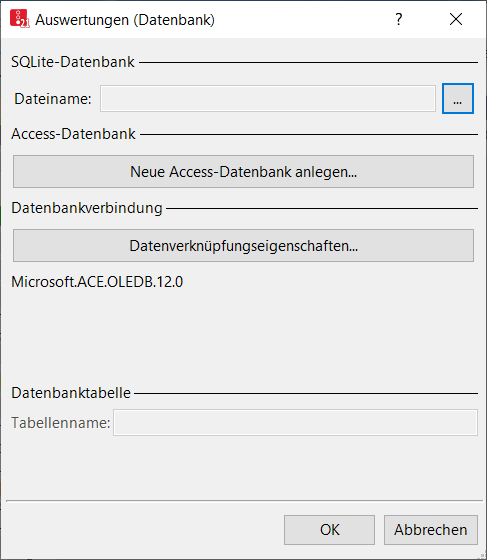The height and width of the screenshot is (560, 487).
Task: Click the Microsoft.ACE.OLEDB.12.0 provider text
Action: [x=97, y=282]
